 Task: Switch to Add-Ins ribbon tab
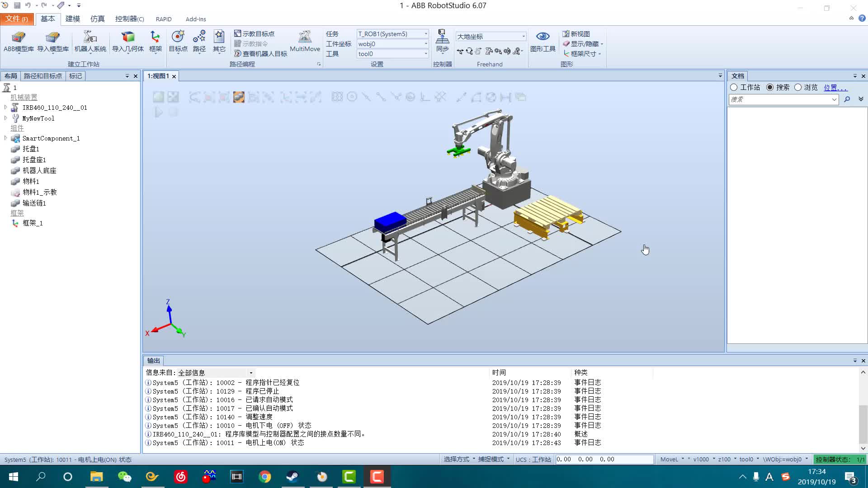point(196,19)
